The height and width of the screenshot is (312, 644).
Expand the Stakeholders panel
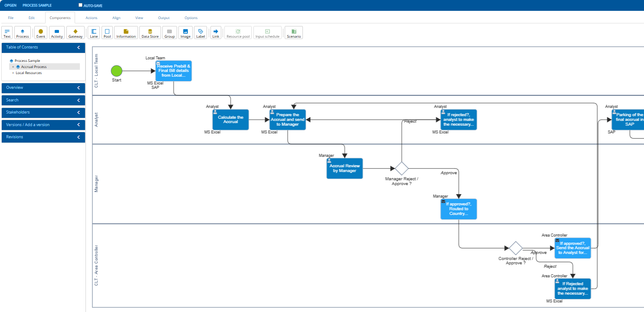pos(79,112)
